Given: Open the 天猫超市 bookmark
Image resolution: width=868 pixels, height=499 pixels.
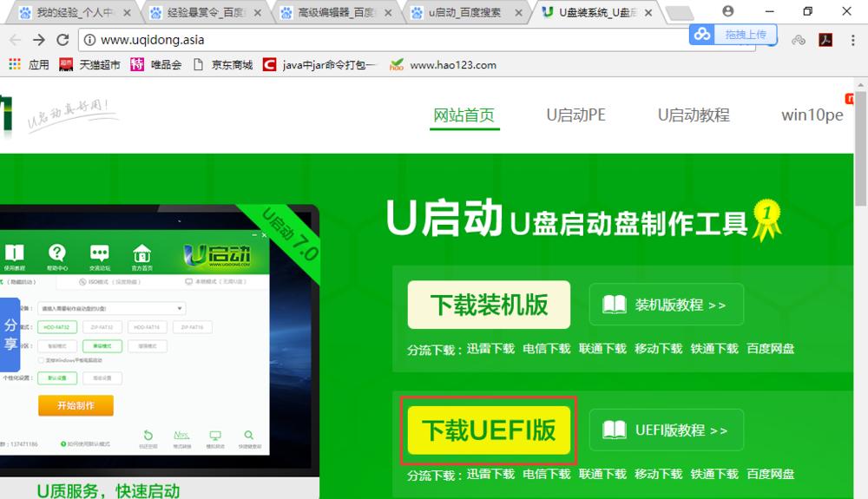Looking at the screenshot, I should pyautogui.click(x=89, y=65).
